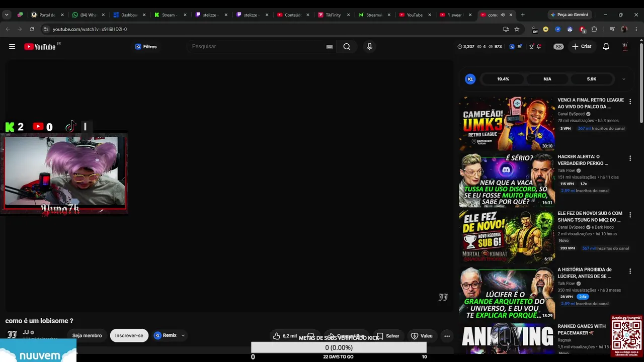This screenshot has height=362, width=644.
Task: Click the address bar URL
Action: coord(90,29)
